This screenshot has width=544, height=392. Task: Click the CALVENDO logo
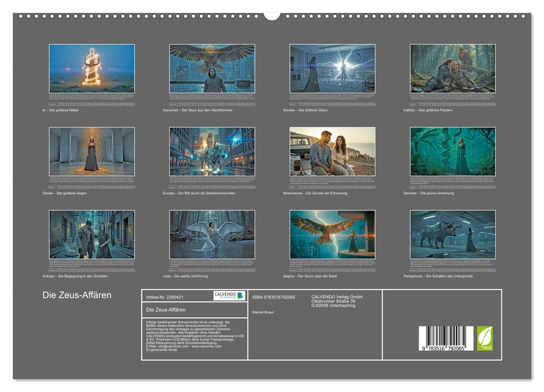pos(229,296)
